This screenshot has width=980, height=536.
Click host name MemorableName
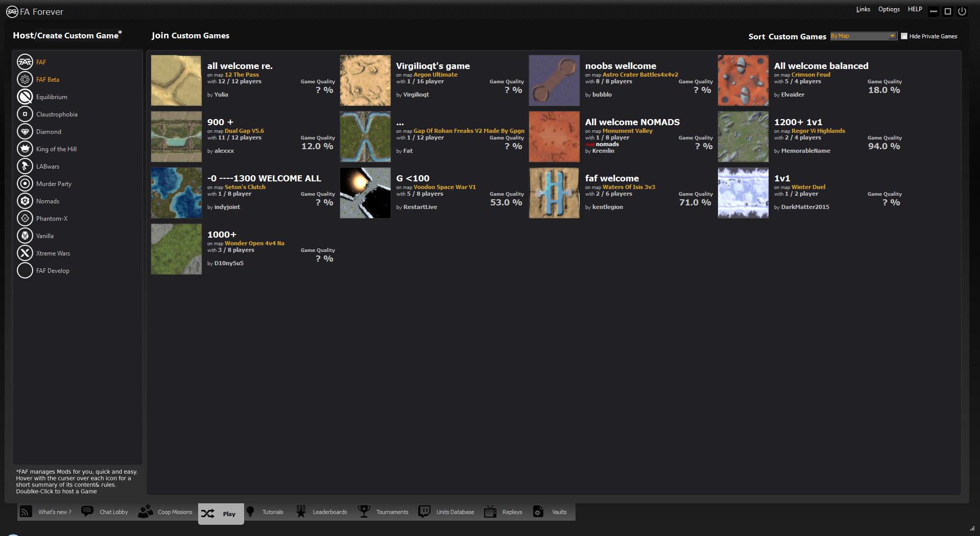pyautogui.click(x=805, y=151)
